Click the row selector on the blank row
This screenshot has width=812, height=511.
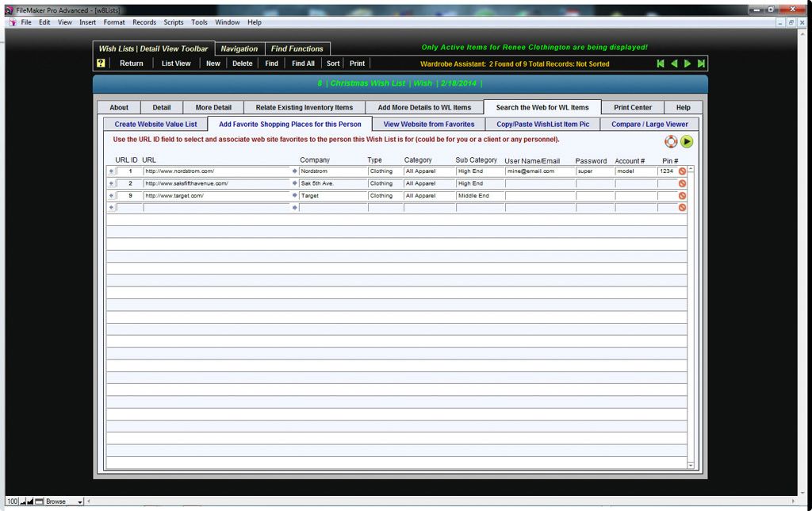111,208
